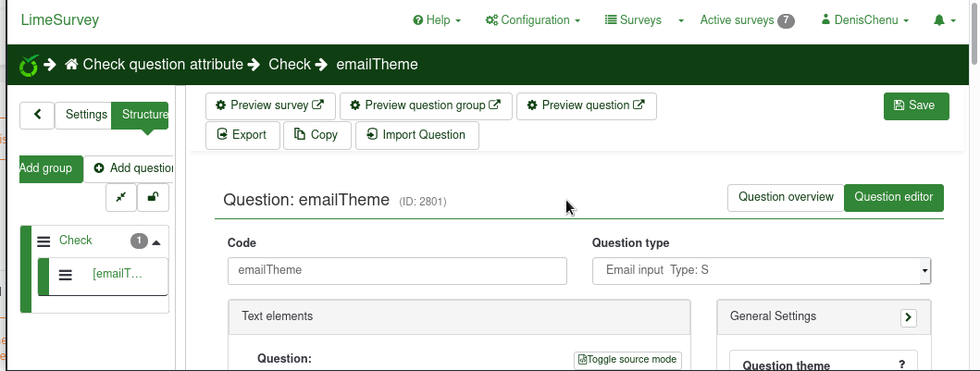Screen dimensions: 980x371
Task: Collapse the Check group caret
Action: click(x=156, y=241)
